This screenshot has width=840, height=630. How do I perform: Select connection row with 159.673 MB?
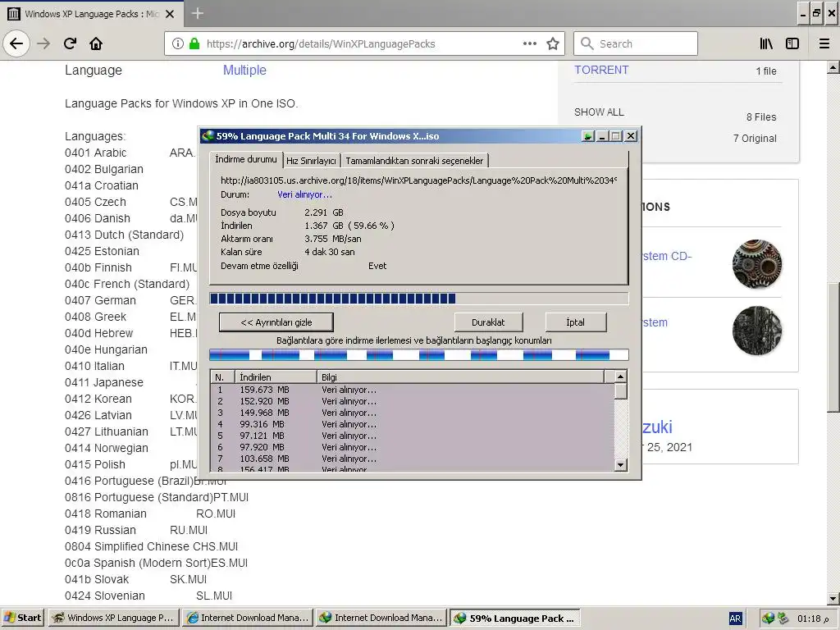pyautogui.click(x=413, y=390)
